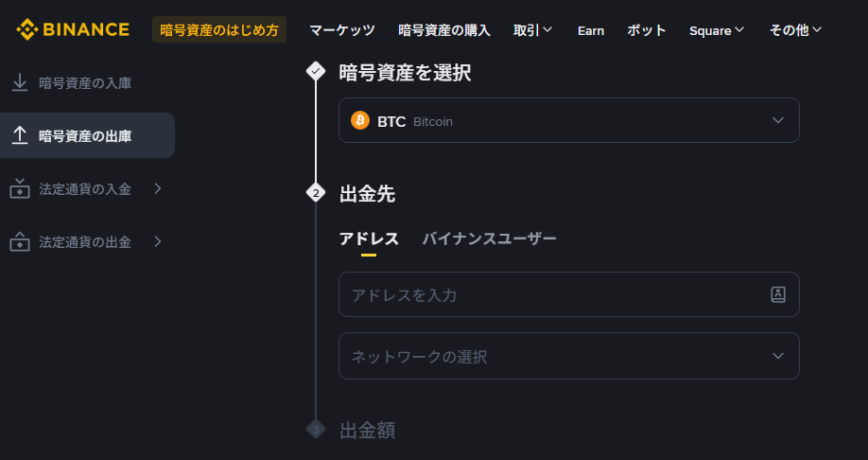Expand the 取引 menu in navbar
Image resolution: width=868 pixels, height=460 pixels.
click(532, 30)
